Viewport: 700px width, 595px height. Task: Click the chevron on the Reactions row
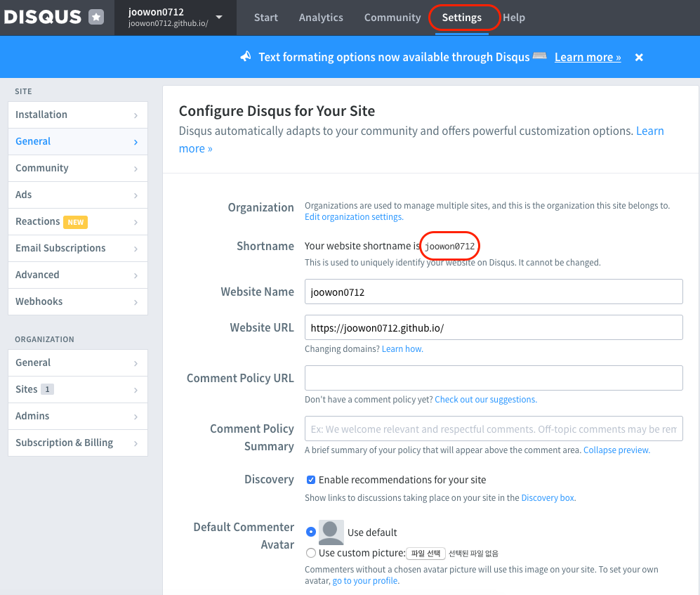[136, 222]
